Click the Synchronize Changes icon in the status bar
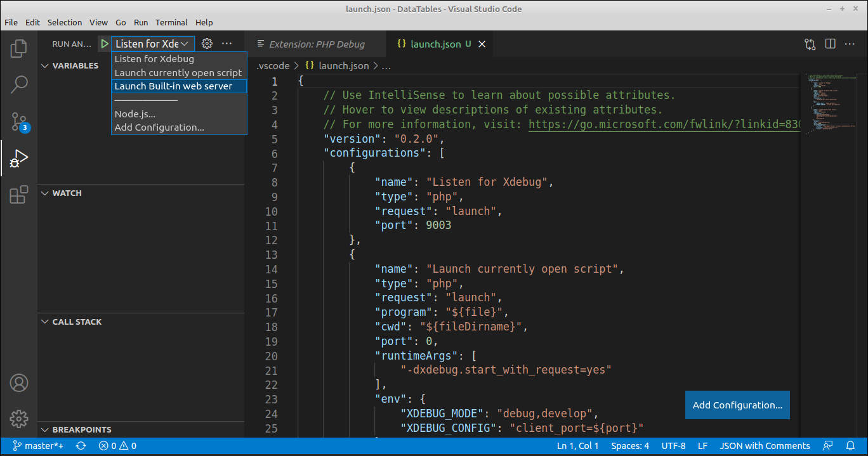Screen dimensions: 868x456 [x=81, y=446]
